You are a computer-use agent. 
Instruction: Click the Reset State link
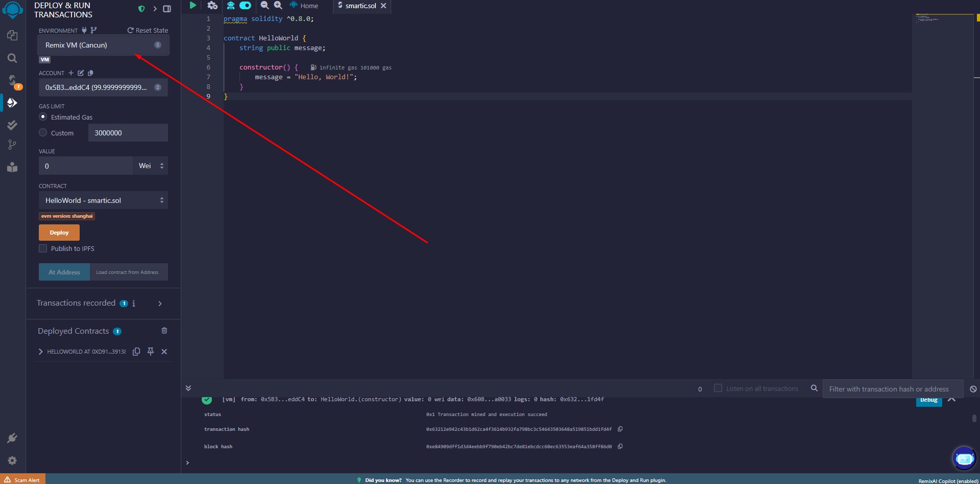click(x=148, y=31)
